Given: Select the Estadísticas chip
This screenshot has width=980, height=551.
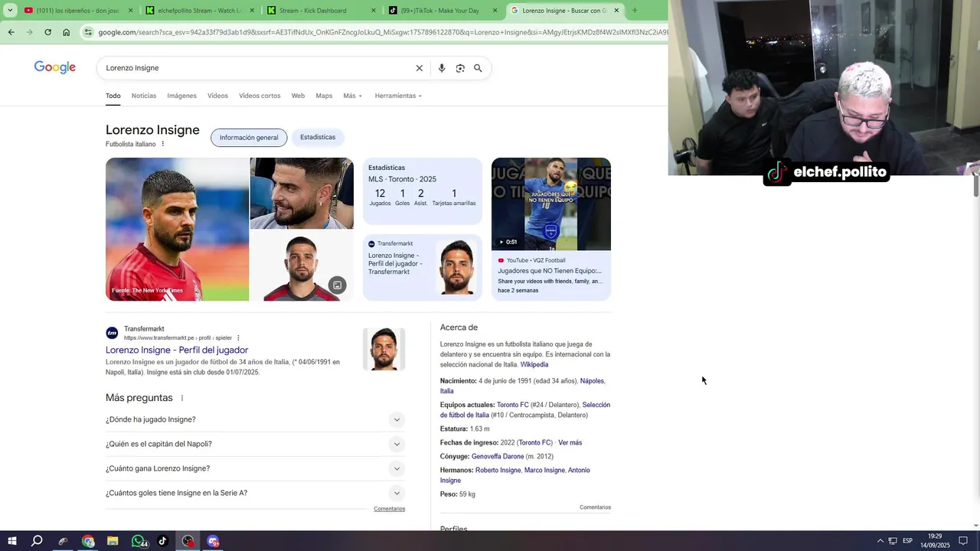Looking at the screenshot, I should pyautogui.click(x=318, y=137).
